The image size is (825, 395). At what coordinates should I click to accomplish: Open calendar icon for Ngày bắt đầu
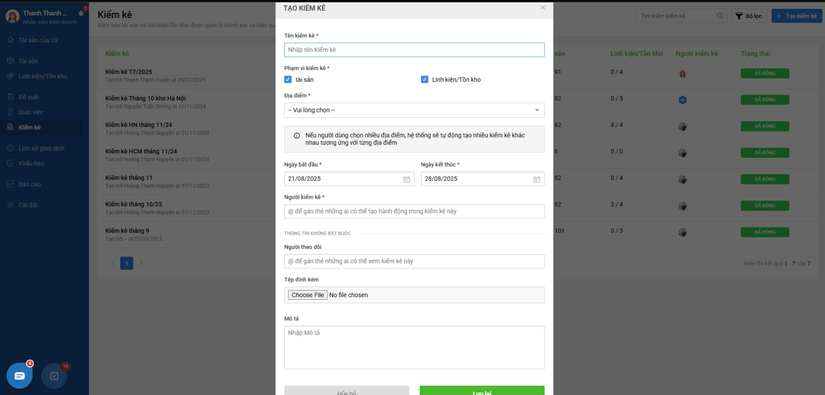click(x=406, y=179)
